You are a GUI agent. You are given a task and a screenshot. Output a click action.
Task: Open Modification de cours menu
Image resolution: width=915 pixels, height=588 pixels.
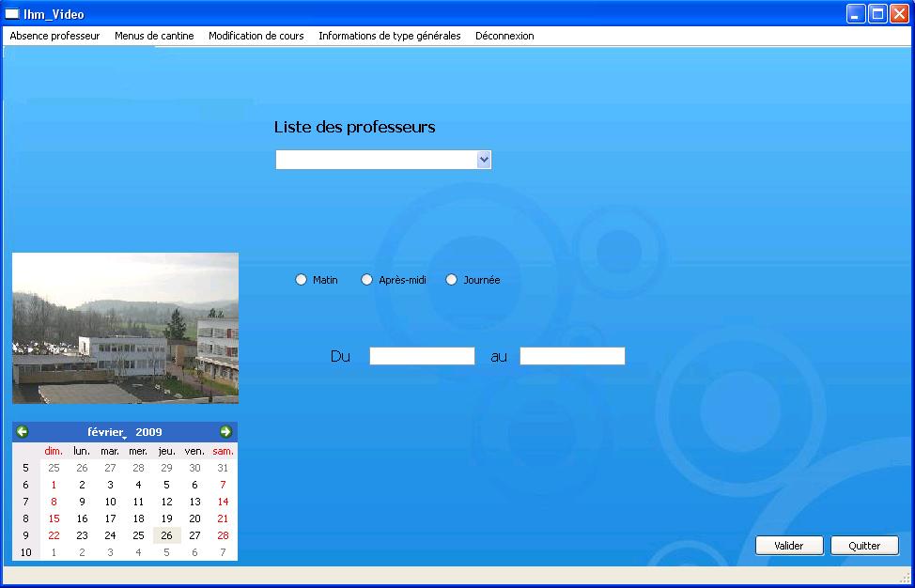click(x=256, y=36)
